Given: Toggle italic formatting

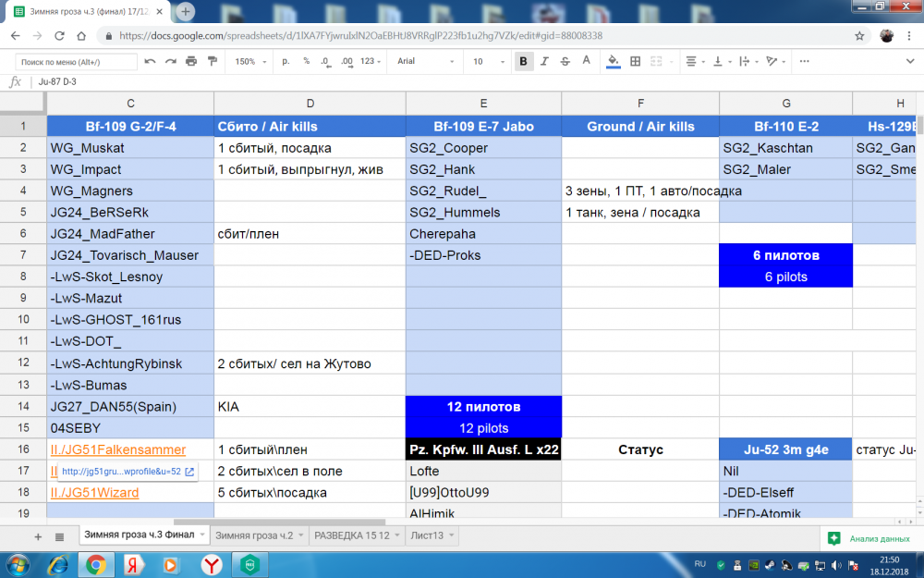Looking at the screenshot, I should 543,60.
